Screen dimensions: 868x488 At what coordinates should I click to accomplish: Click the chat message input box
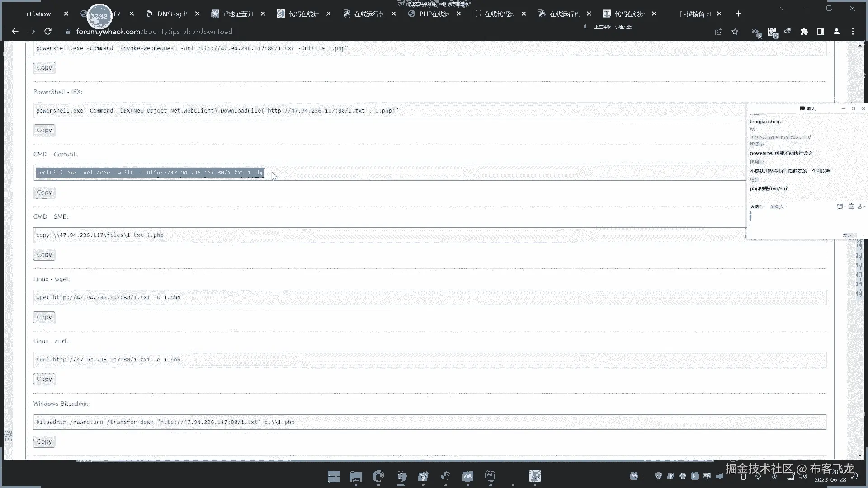[796, 221]
